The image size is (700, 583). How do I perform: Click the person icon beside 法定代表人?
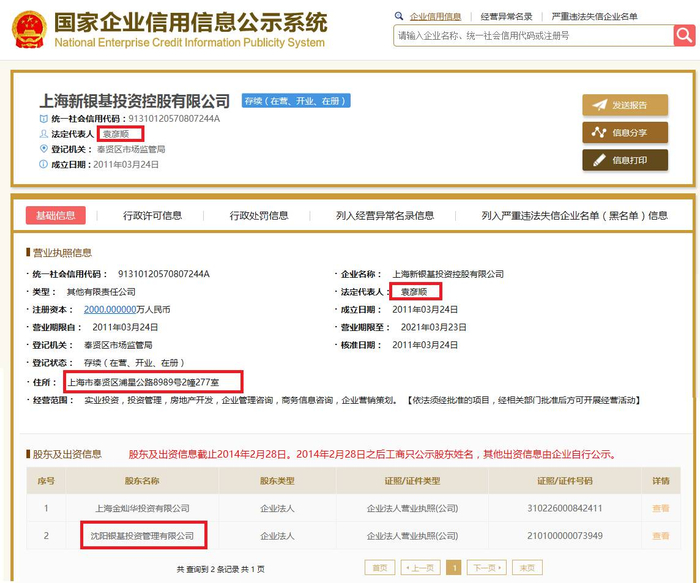pos(43,133)
